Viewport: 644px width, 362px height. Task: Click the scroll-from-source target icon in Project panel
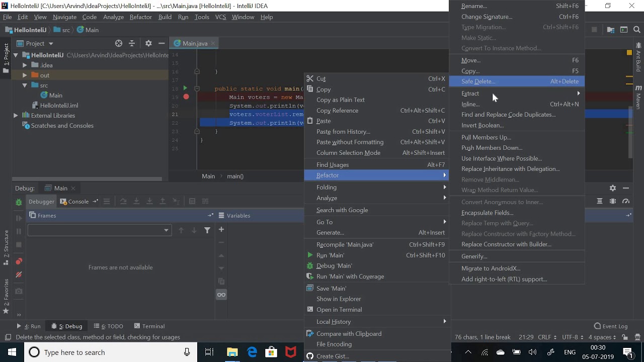point(119,43)
